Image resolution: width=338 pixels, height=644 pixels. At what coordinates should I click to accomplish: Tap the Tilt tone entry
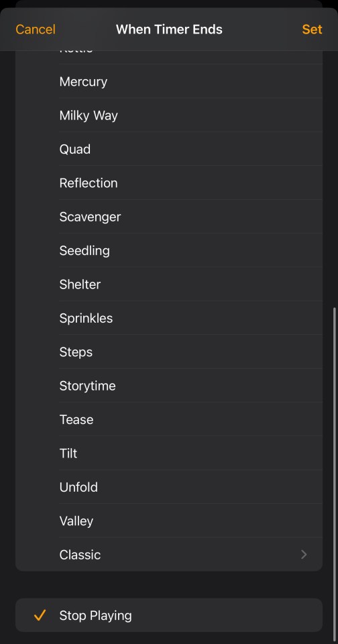coord(169,453)
